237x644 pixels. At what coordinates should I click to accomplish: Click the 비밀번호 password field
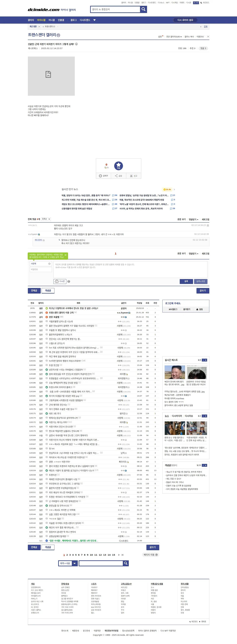click(41, 270)
